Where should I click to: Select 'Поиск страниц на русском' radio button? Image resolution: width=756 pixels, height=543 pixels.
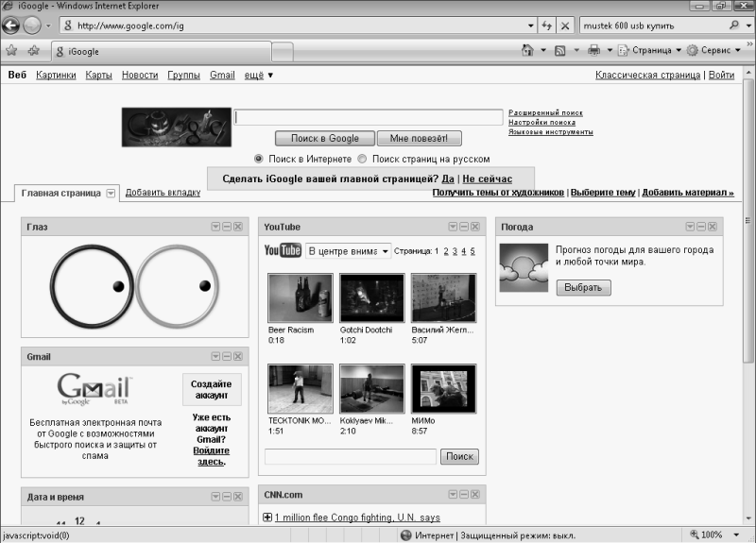(362, 159)
